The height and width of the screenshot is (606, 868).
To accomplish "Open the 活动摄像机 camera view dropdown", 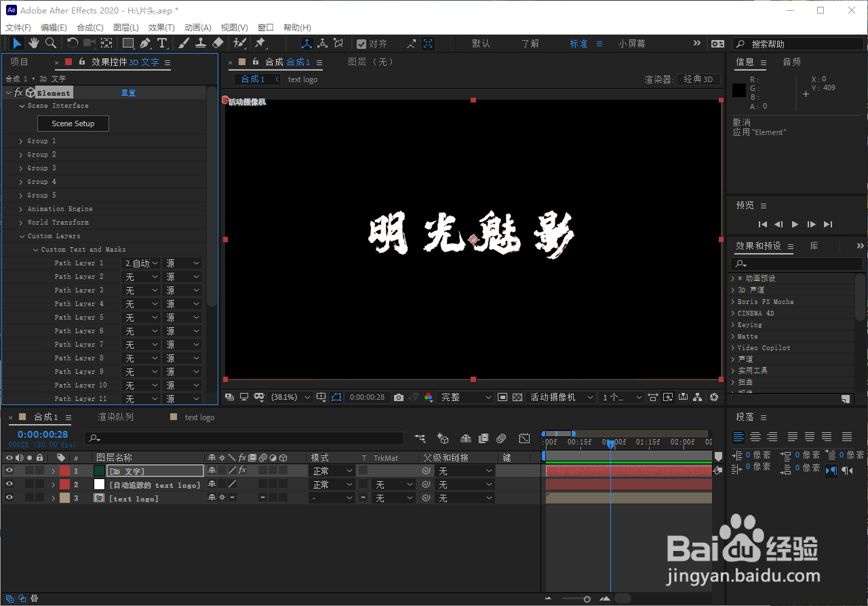I will pos(561,397).
